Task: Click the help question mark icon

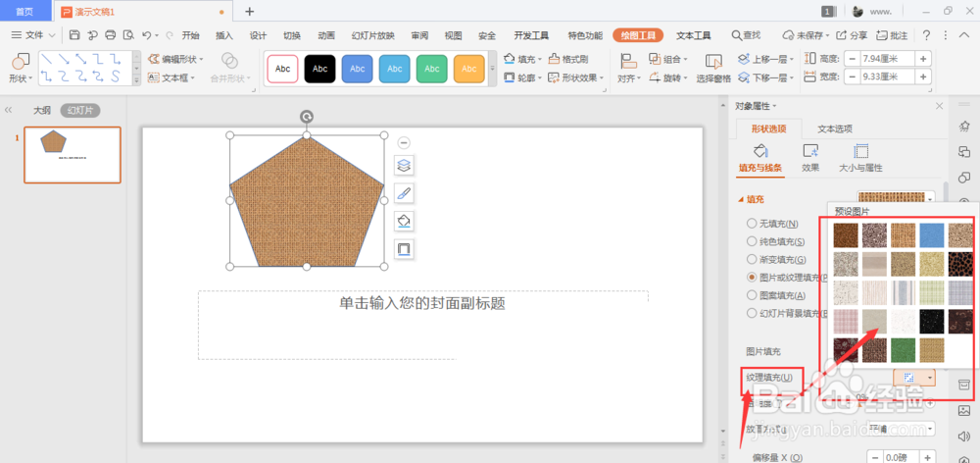Action: [926, 35]
